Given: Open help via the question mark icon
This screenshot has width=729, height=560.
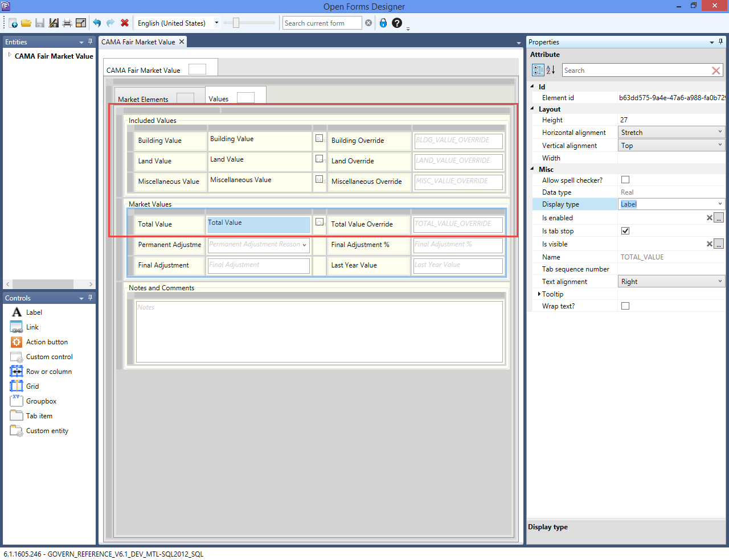Looking at the screenshot, I should [397, 23].
